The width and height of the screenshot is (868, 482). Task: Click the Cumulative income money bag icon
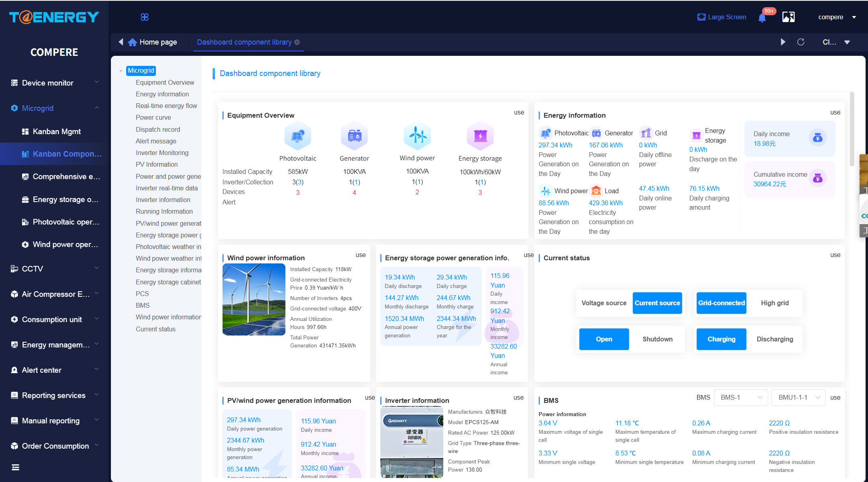coord(818,178)
